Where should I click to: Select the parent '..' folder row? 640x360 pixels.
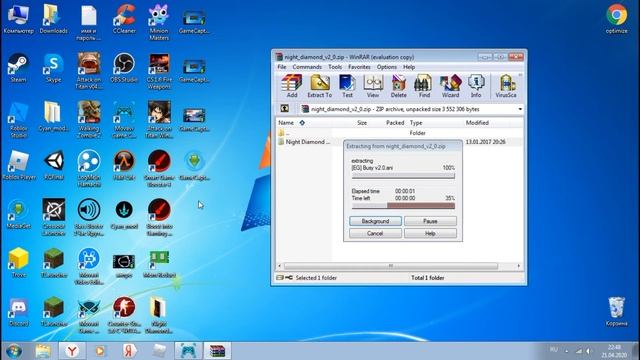click(x=400, y=133)
